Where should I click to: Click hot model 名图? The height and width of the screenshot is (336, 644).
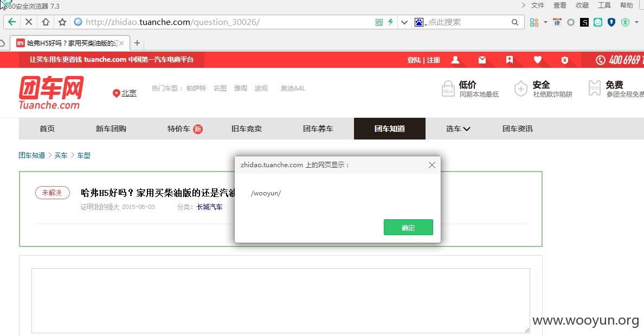220,88
